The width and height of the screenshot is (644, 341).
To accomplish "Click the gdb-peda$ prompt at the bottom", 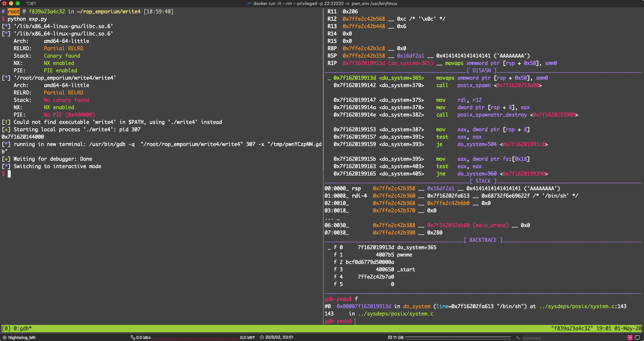I will 338,321.
